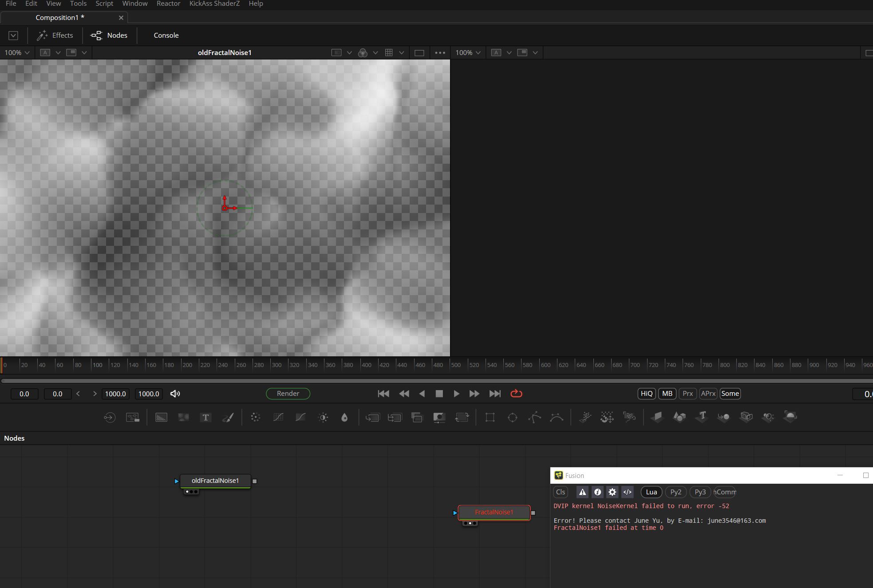Add a Blur node (droplet icon)
Image resolution: width=873 pixels, height=588 pixels.
[344, 417]
